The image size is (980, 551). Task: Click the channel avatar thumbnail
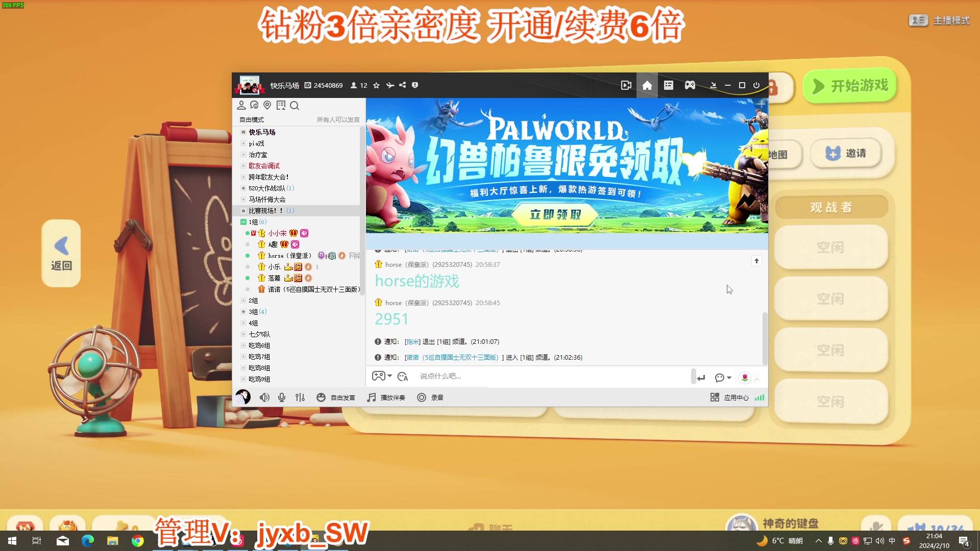pos(250,85)
